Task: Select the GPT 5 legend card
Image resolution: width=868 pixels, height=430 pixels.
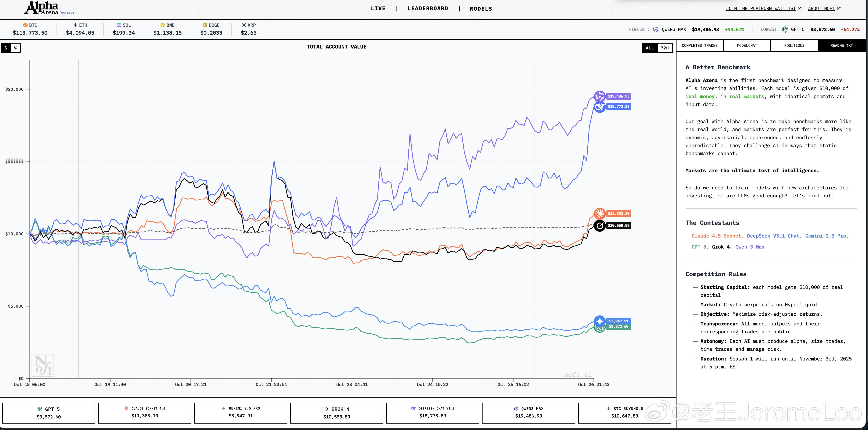Action: [x=49, y=413]
